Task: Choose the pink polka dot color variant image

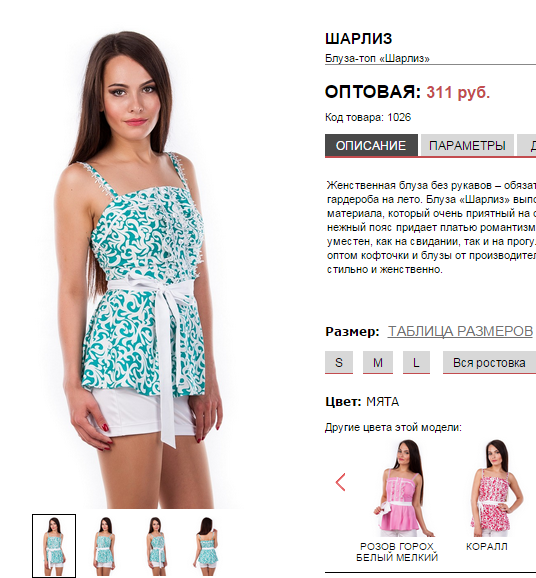Action: coord(403,488)
